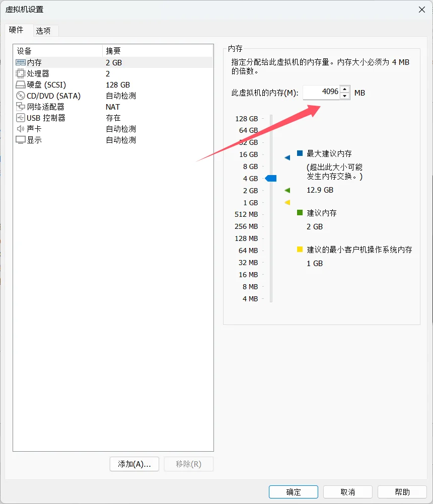Click the 设备 column header
This screenshot has height=504, width=433.
point(57,51)
